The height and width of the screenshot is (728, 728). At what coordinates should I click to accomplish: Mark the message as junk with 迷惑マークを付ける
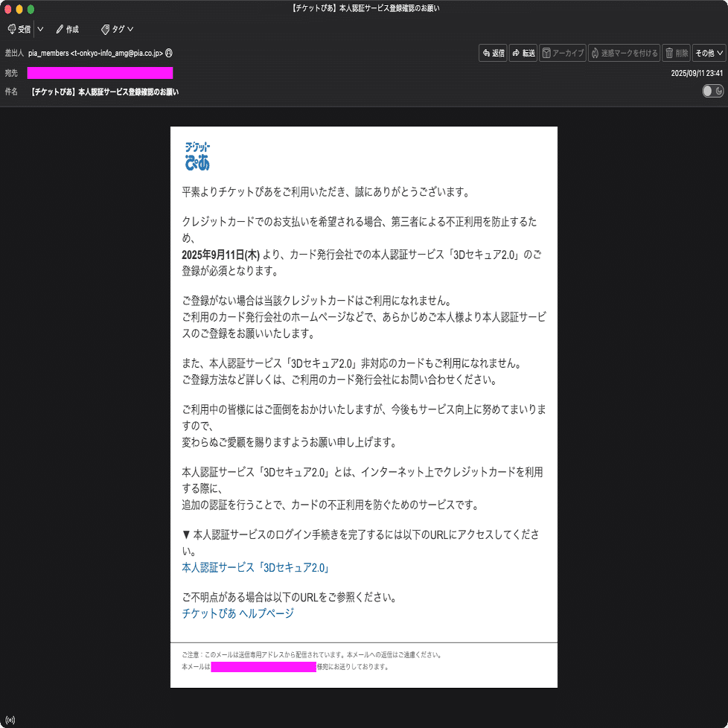click(624, 53)
